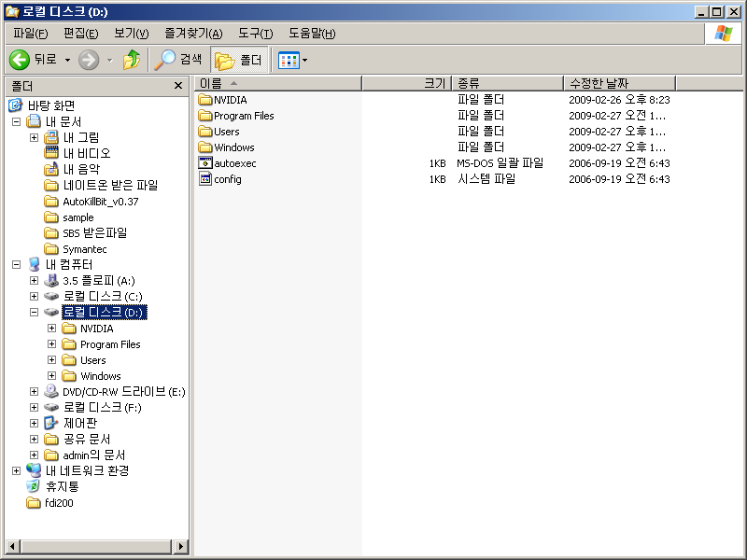Open Back button history dropdown arrow
The height and width of the screenshot is (560, 747).
coord(67,60)
